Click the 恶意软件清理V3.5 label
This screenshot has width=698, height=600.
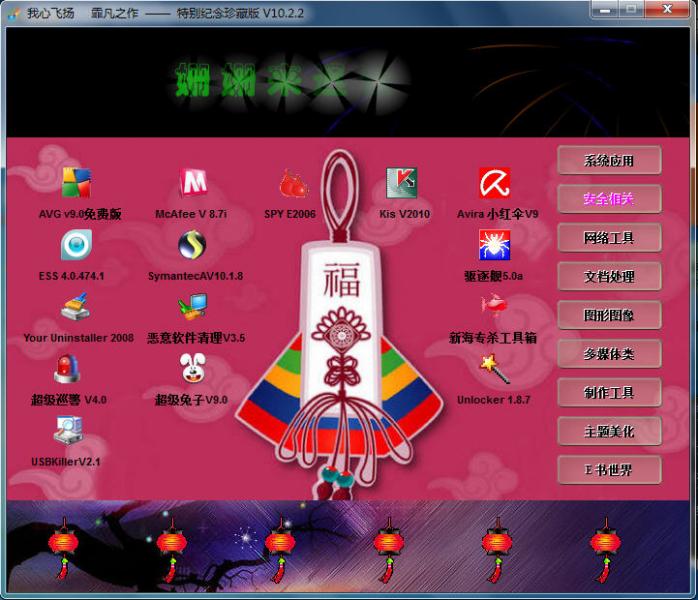pos(196,338)
